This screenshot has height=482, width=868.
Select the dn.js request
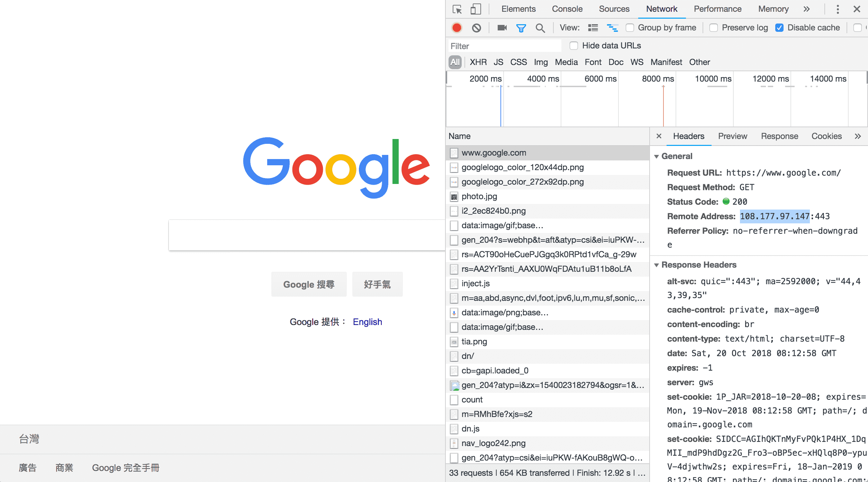tap(548, 429)
